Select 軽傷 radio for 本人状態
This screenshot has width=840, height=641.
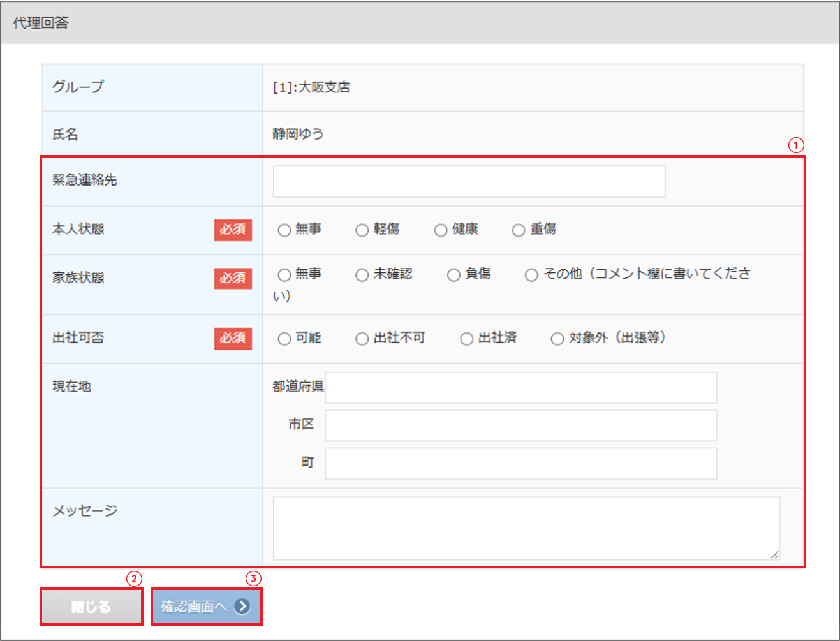pos(362,230)
